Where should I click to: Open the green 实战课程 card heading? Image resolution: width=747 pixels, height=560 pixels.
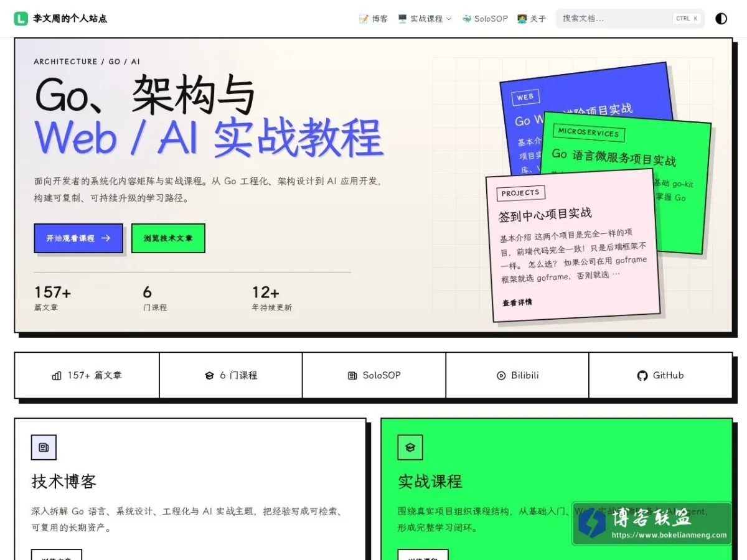(x=430, y=482)
